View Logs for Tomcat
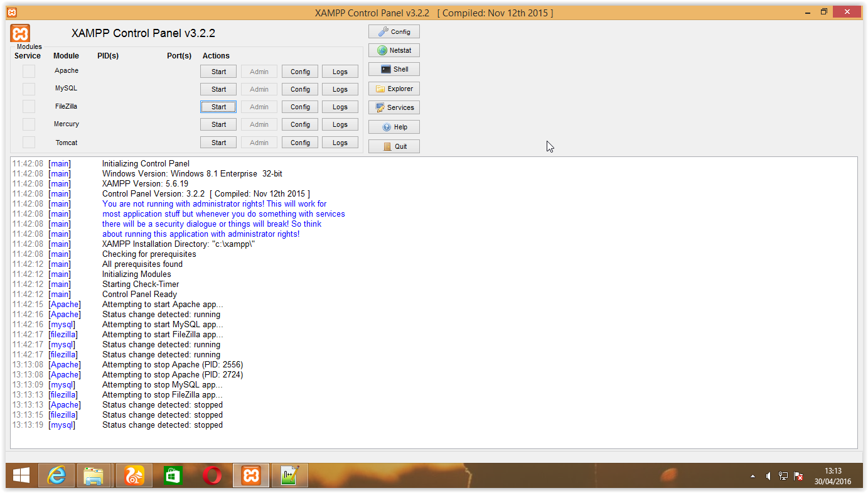This screenshot has height=493, width=868. (x=340, y=143)
